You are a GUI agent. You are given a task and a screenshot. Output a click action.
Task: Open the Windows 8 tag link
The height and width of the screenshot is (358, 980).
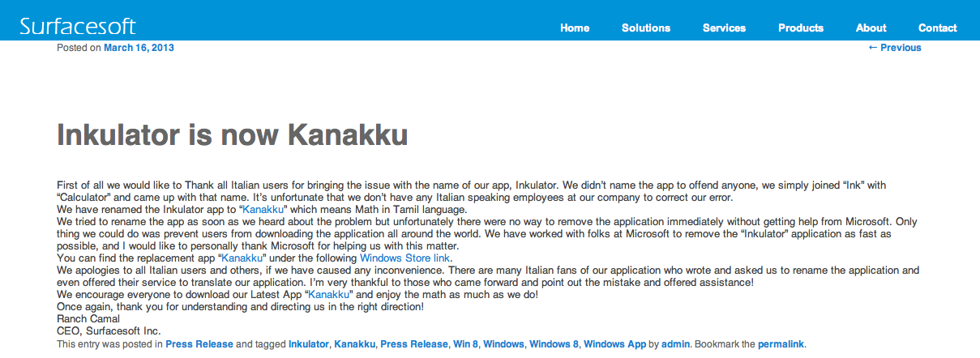point(554,344)
